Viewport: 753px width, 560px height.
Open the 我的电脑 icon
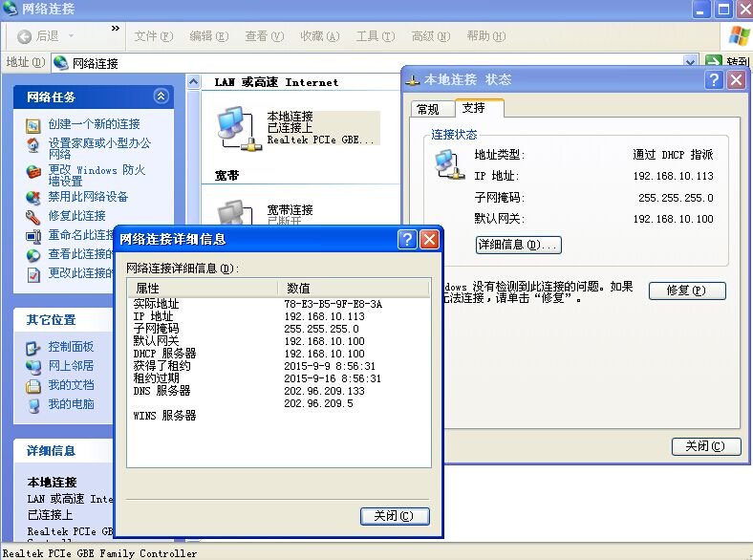click(x=32, y=405)
